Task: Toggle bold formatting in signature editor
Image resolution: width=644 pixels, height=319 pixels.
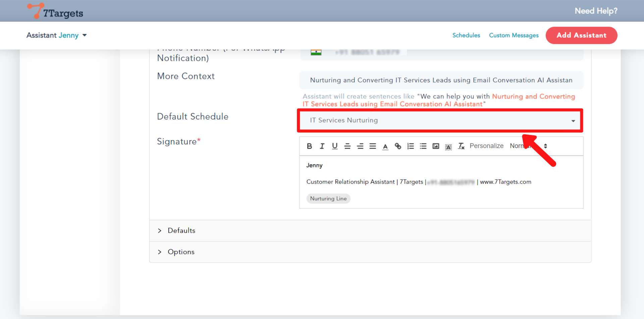Action: click(309, 146)
